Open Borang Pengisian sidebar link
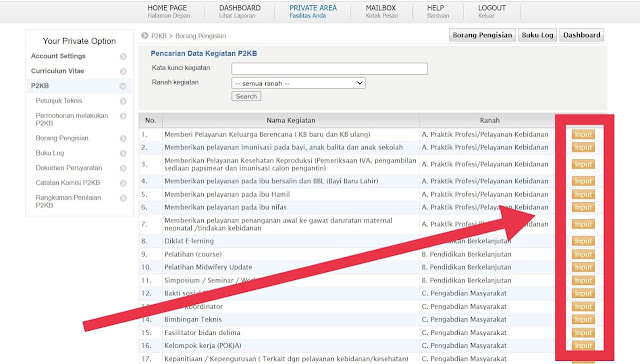 click(x=62, y=138)
